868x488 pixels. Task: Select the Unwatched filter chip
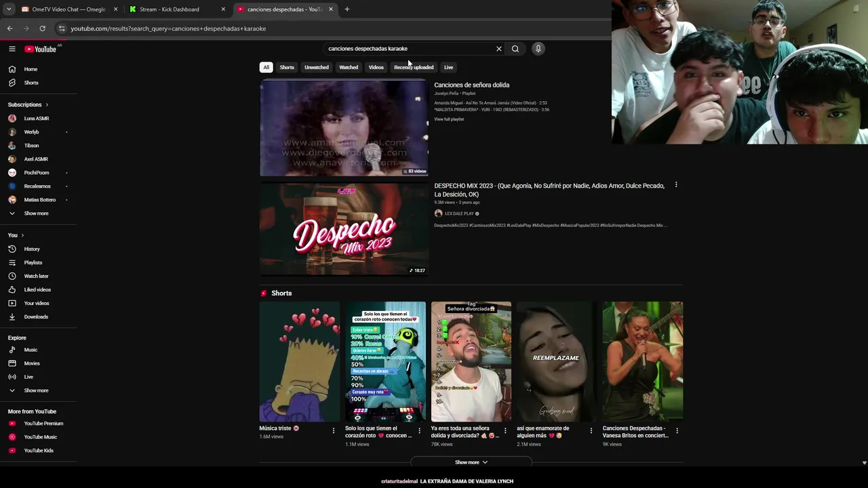[317, 67]
